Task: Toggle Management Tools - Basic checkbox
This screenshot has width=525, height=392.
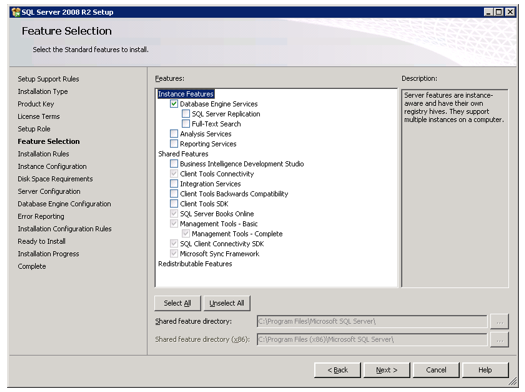Action: pyautogui.click(x=174, y=224)
